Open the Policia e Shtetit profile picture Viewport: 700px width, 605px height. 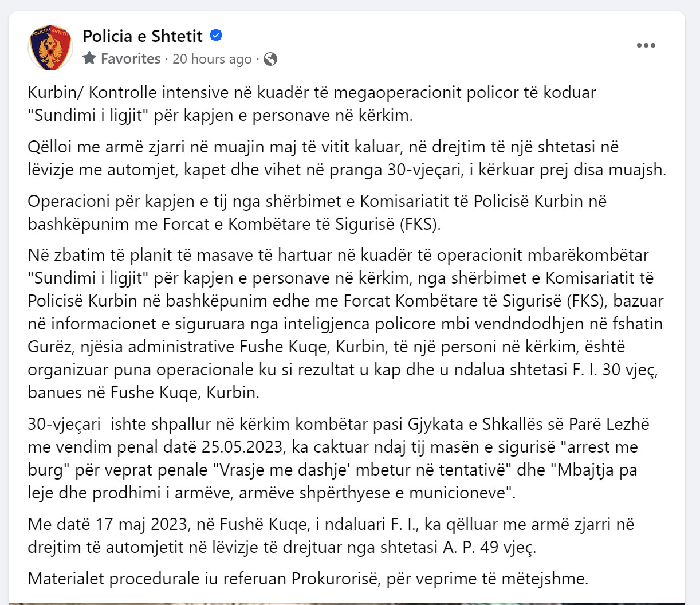50,48
